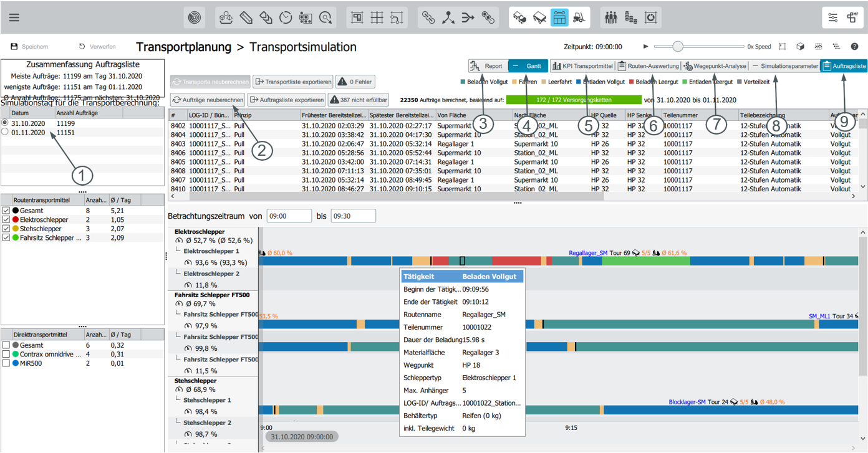This screenshot has width=868, height=453.
Task: Click the Betrachtungszeitraum bis field 09:30
Action: pyautogui.click(x=353, y=216)
